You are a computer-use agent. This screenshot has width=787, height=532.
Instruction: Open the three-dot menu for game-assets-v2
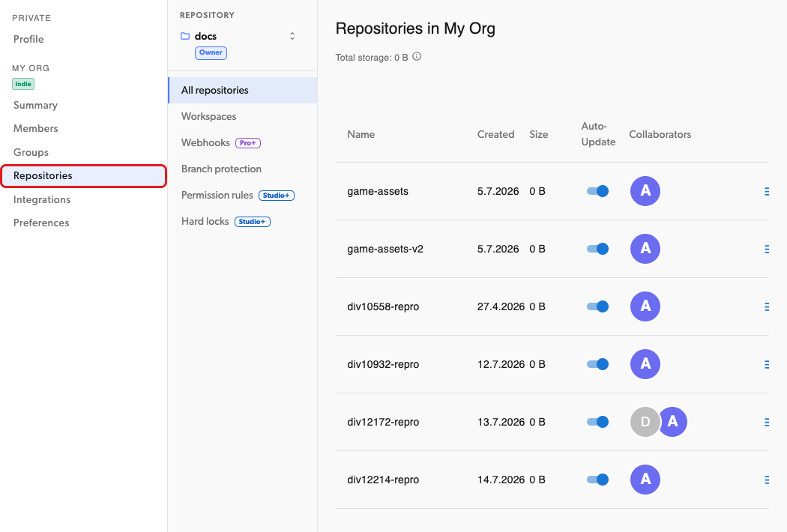click(x=767, y=249)
